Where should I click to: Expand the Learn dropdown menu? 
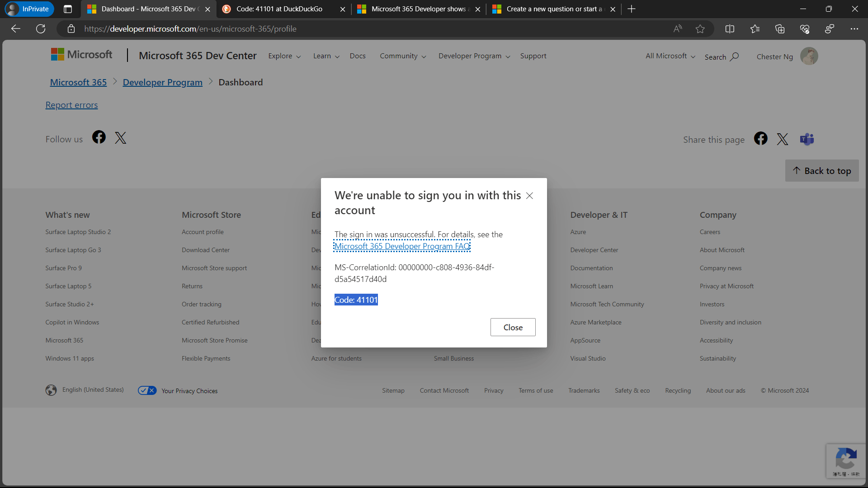coord(326,56)
